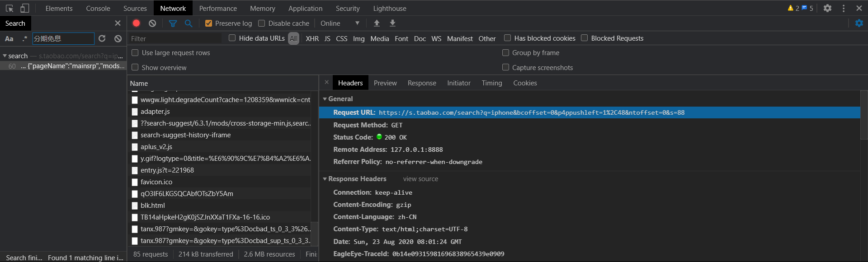Viewport: 868px width, 262px height.
Task: Open the Timing tab
Action: tap(492, 83)
